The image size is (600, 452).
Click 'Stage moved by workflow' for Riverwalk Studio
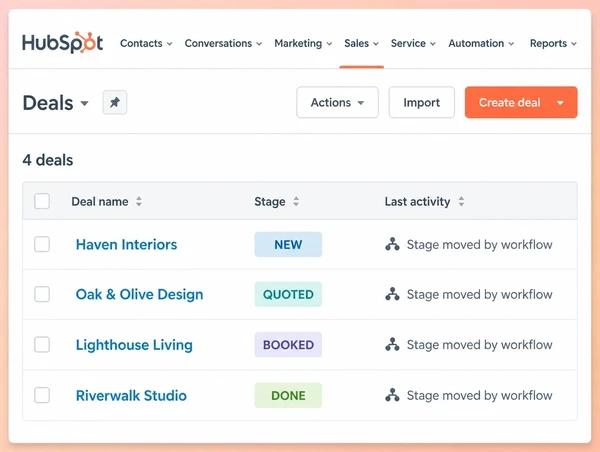479,395
